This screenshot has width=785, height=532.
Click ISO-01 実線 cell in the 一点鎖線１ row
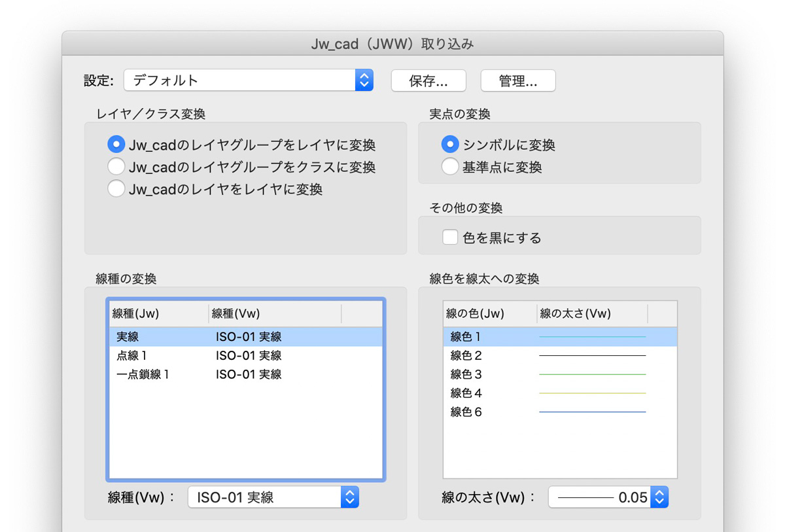click(x=249, y=374)
